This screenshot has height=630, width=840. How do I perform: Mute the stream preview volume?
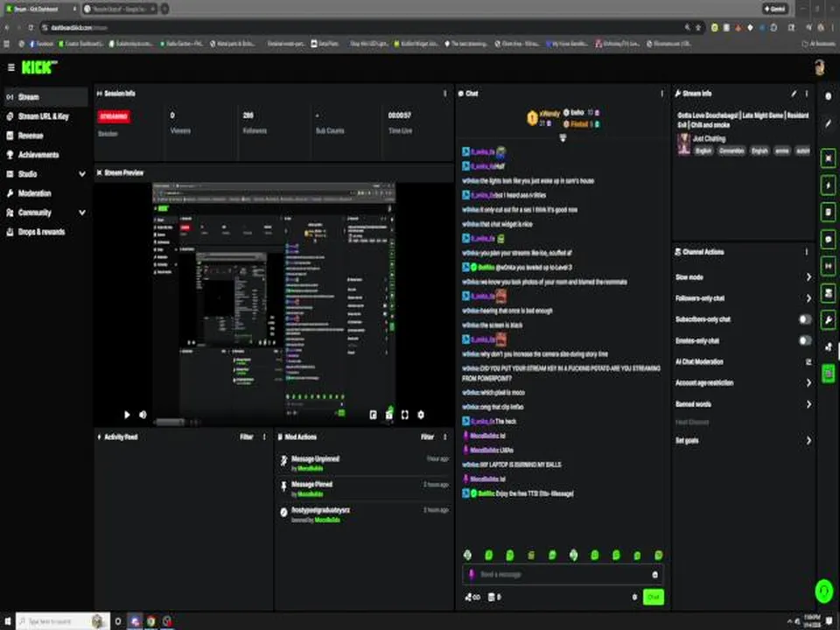[143, 415]
